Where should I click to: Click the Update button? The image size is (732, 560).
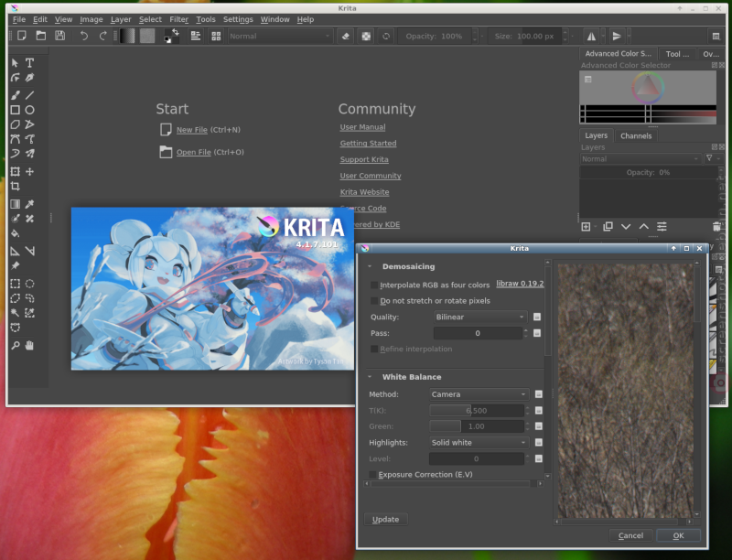(385, 520)
